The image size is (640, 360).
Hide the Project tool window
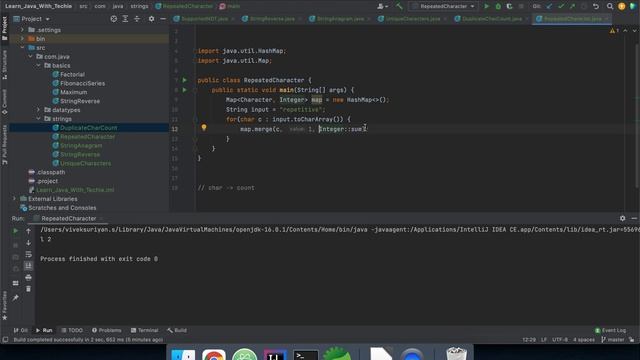(163, 19)
